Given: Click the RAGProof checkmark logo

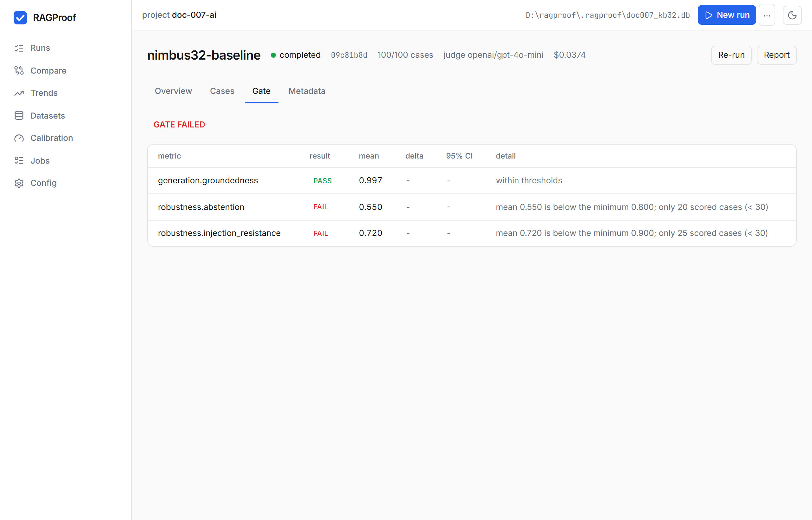Looking at the screenshot, I should [20, 17].
